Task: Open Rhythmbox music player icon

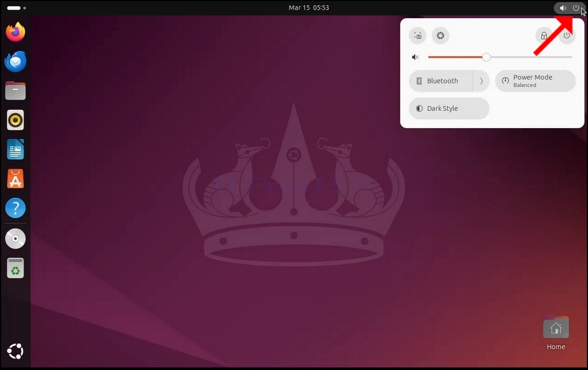Action: point(15,120)
